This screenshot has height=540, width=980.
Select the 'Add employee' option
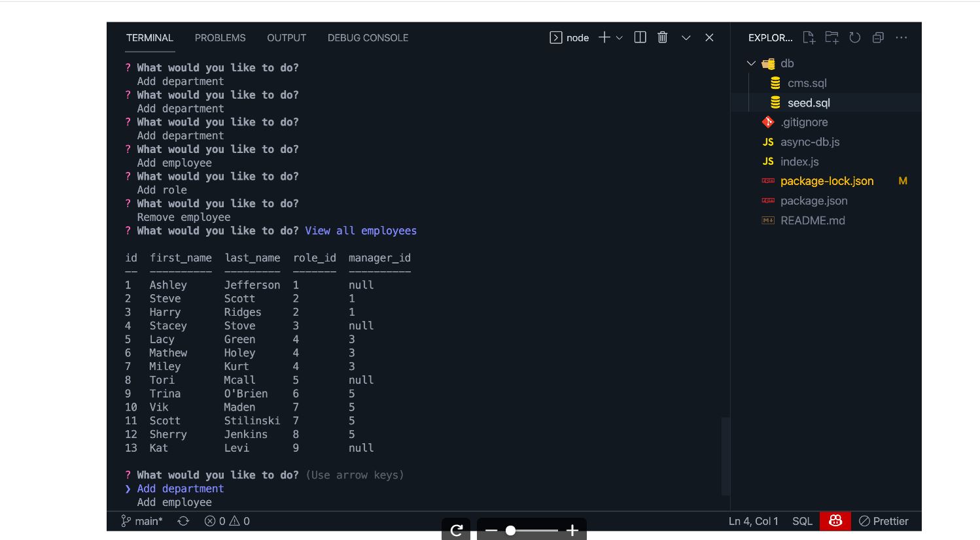174,502
